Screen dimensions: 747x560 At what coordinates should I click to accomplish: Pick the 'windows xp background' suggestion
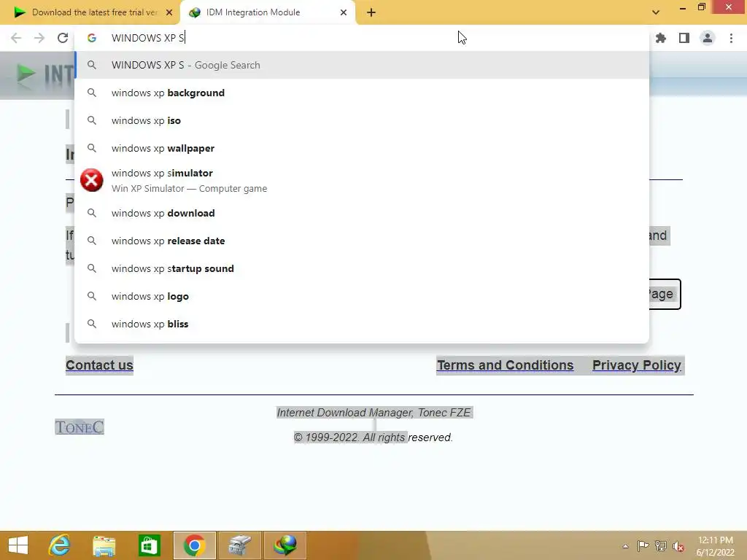(362, 93)
